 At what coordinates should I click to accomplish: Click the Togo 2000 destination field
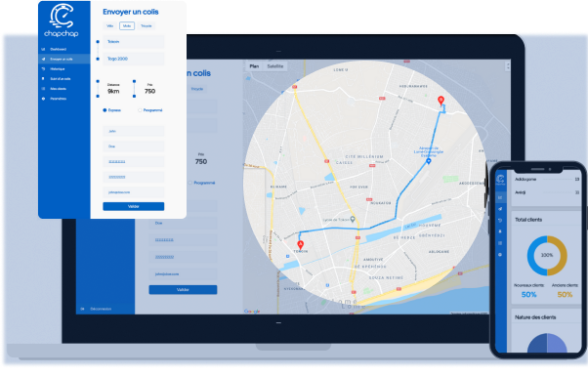tap(134, 59)
